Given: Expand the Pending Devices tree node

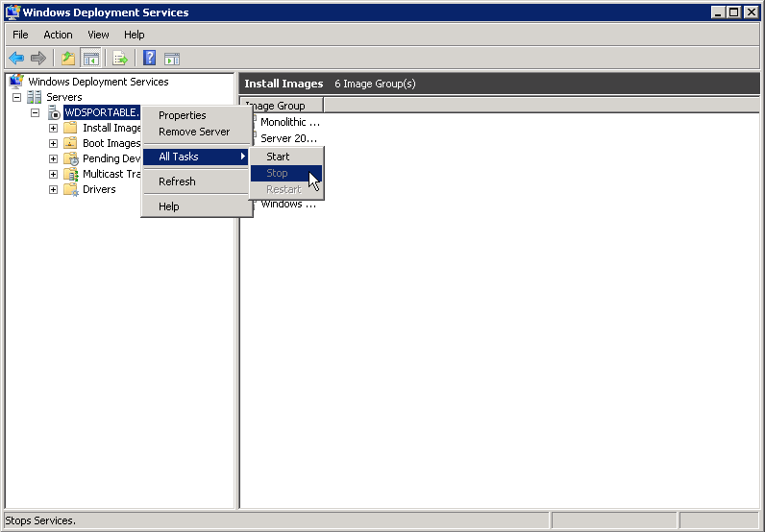Looking at the screenshot, I should 53,158.
